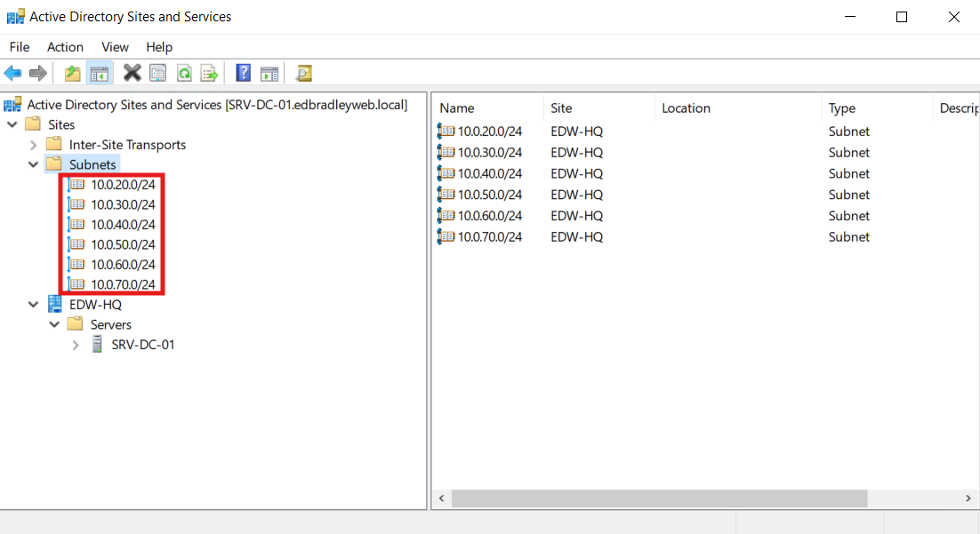Click the Back navigation arrow in the toolbar
This screenshot has height=534, width=980.
12,73
